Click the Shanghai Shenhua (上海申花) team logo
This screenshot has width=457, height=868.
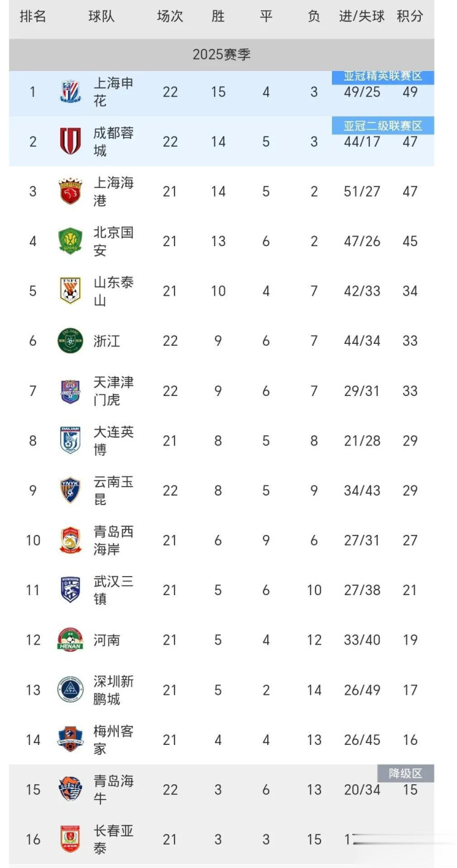pos(70,92)
